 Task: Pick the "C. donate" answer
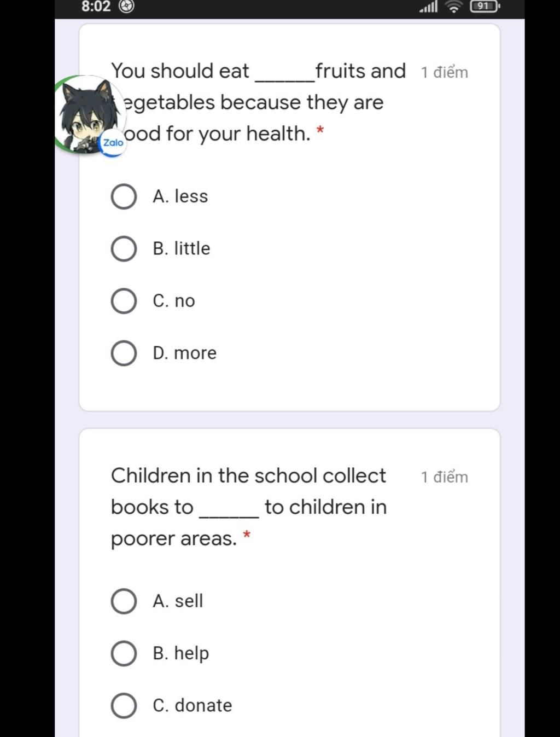pyautogui.click(x=124, y=706)
